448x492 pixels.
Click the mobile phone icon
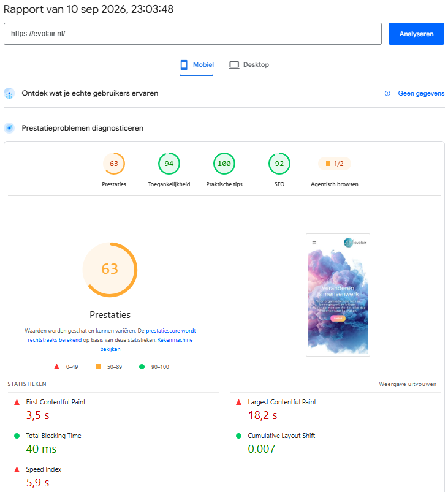[184, 64]
